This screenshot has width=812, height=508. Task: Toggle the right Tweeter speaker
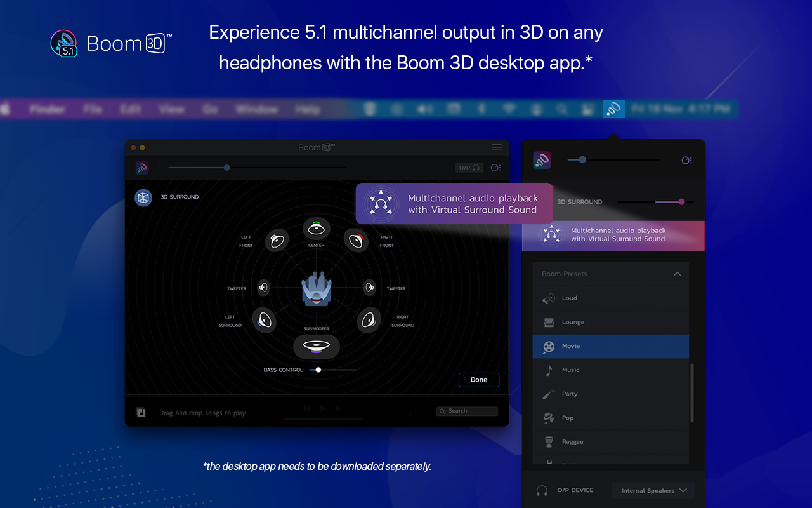369,287
